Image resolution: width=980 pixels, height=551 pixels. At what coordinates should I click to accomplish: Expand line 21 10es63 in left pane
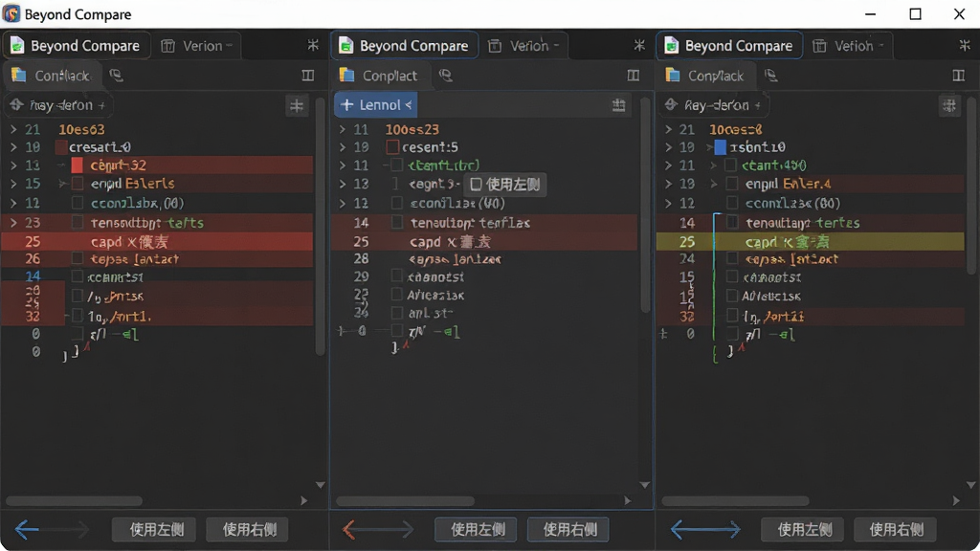pyautogui.click(x=13, y=129)
